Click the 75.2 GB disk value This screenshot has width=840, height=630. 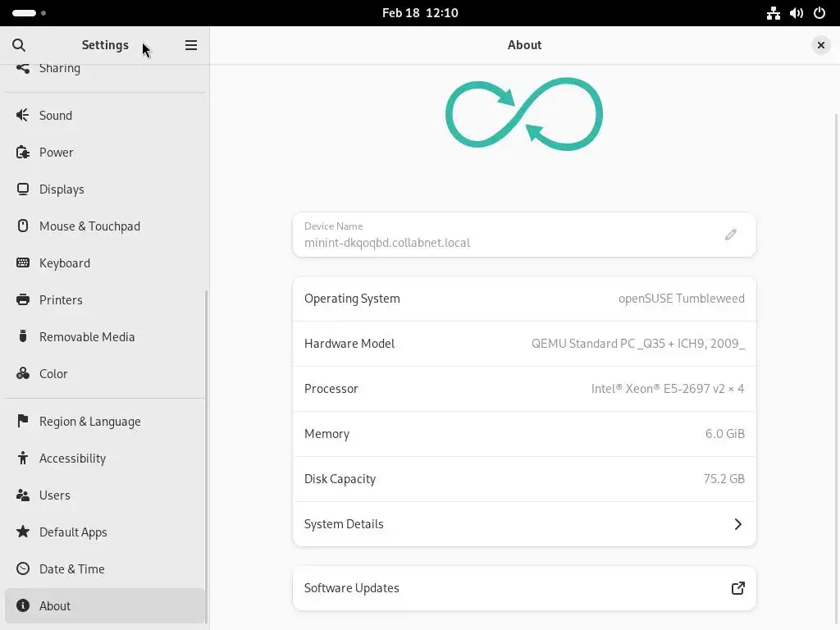pos(724,478)
